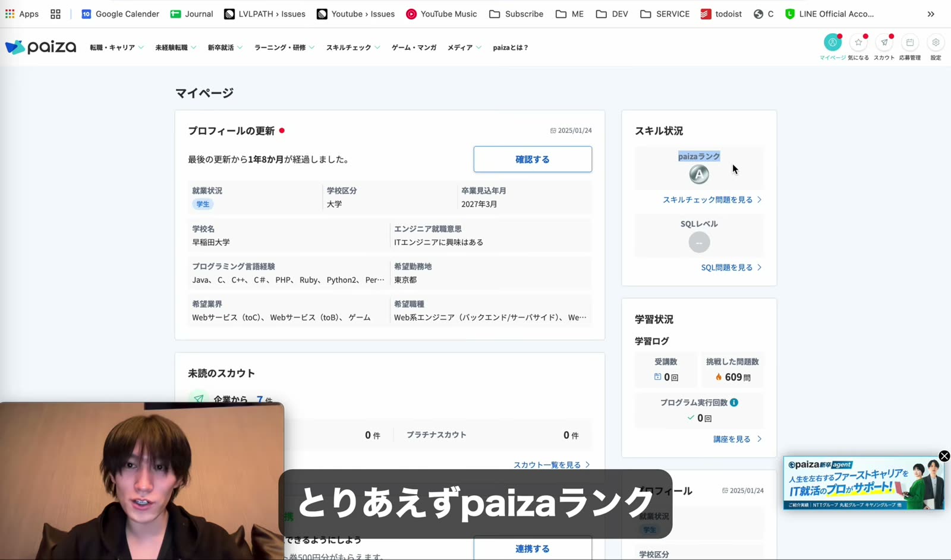Screen dimensions: 951x560
Task: Open the Apps grid bookmark icon
Action: click(21, 14)
